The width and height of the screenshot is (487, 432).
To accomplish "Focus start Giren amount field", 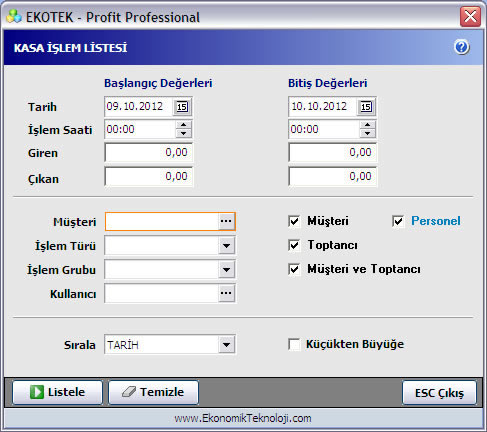I will 149,153.
